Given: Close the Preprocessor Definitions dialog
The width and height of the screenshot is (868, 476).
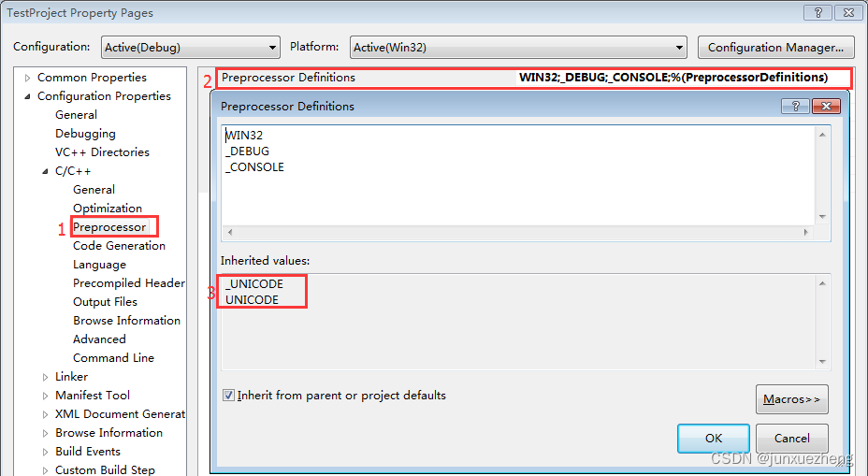Looking at the screenshot, I should [827, 107].
